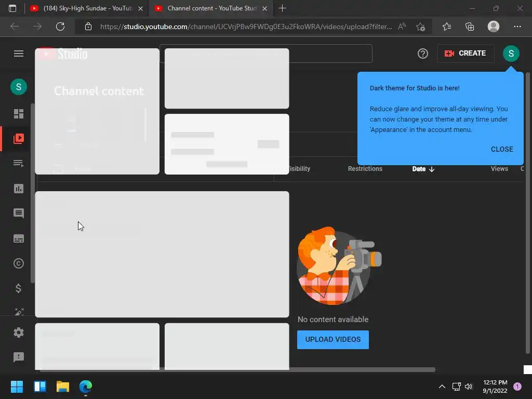Open volume control in system tray
The image size is (532, 399).
click(x=469, y=387)
